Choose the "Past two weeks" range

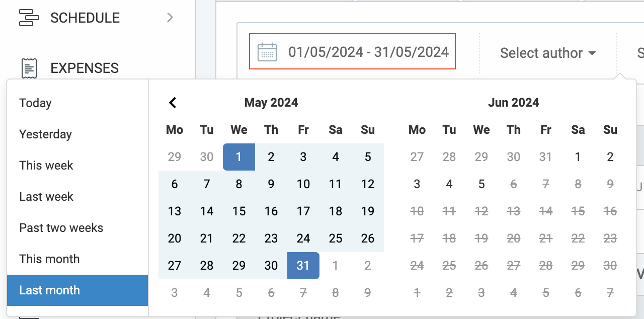(x=61, y=227)
